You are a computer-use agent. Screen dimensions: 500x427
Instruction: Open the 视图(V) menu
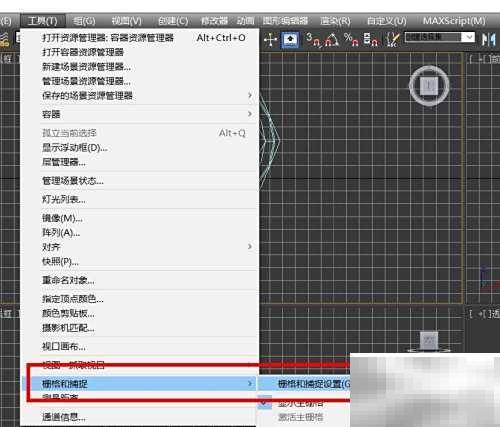(126, 21)
